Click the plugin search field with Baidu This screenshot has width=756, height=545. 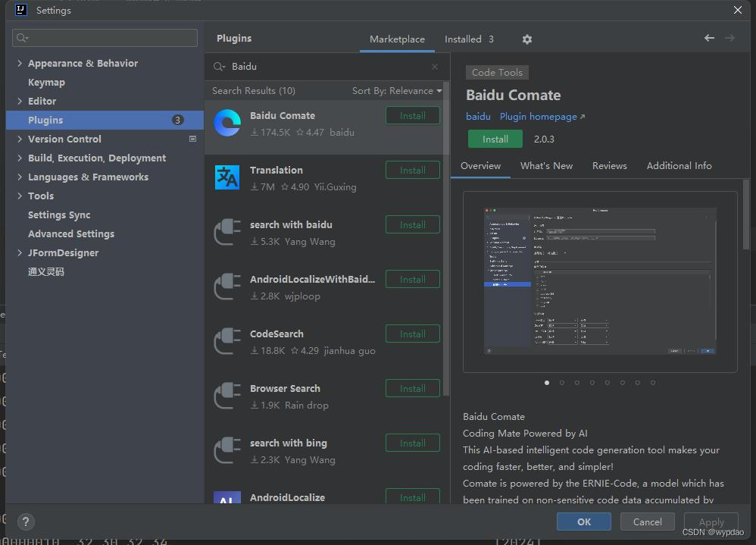tap(327, 67)
